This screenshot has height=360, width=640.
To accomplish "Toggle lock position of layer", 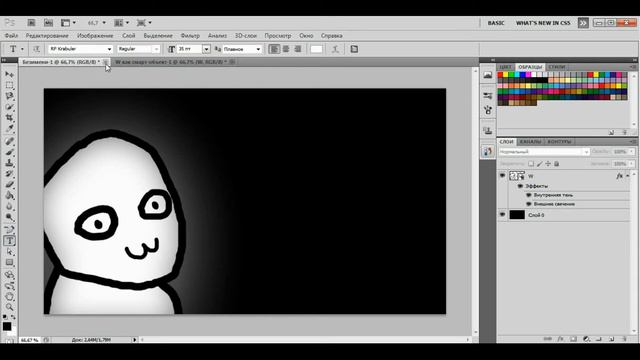I will (x=548, y=164).
